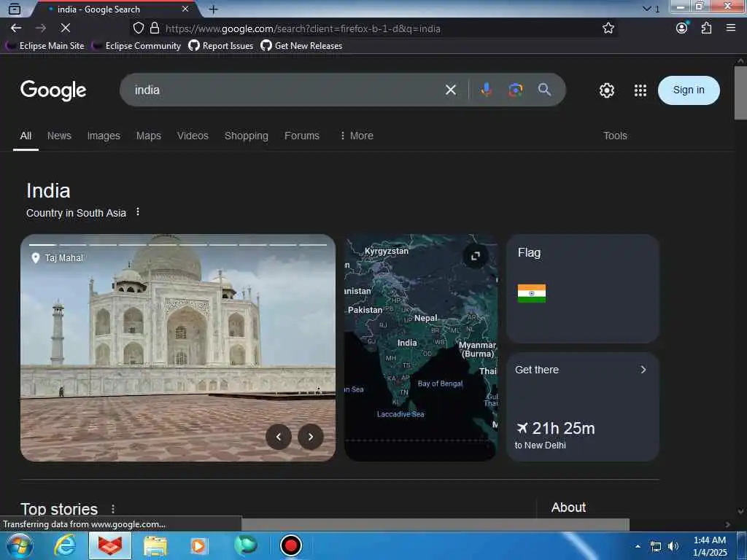This screenshot has width=747, height=560.
Task: Open the search Tools options
Action: point(615,136)
